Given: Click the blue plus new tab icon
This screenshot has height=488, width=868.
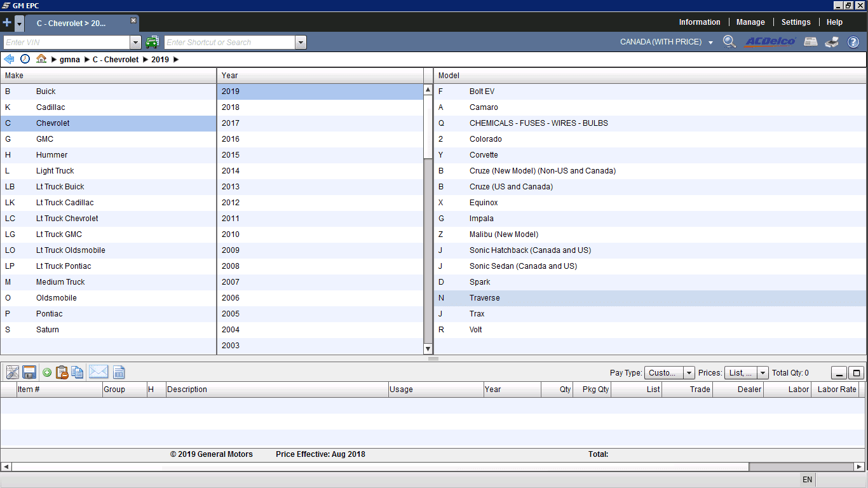Looking at the screenshot, I should pyautogui.click(x=7, y=23).
